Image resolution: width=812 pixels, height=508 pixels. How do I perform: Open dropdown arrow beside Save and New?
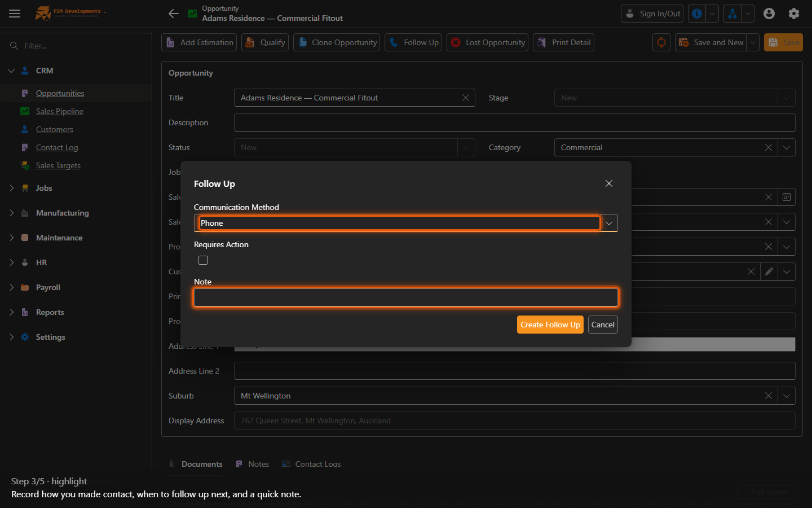click(x=753, y=42)
